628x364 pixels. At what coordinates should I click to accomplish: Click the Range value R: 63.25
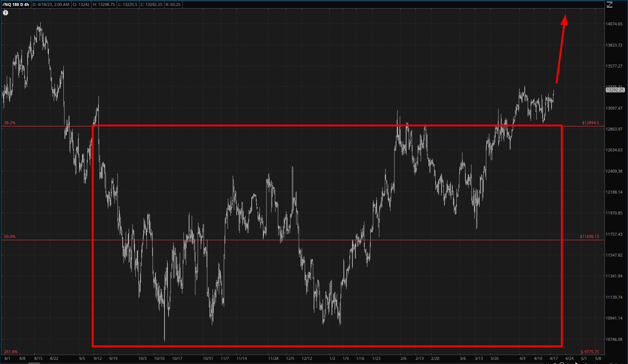pos(173,4)
